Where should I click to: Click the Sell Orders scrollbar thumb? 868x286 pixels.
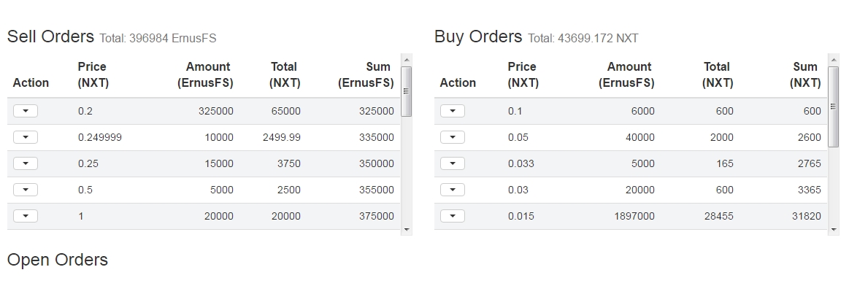(407, 91)
